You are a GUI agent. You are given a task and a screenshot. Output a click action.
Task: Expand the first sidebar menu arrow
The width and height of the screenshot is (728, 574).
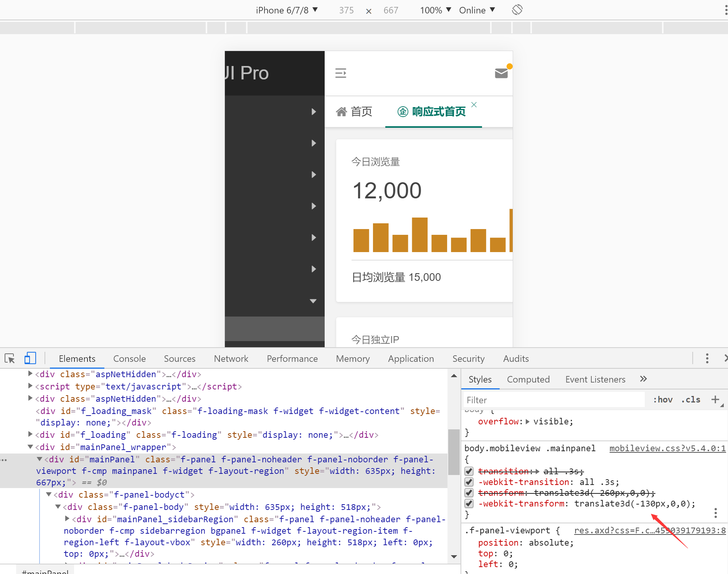pos(314,112)
